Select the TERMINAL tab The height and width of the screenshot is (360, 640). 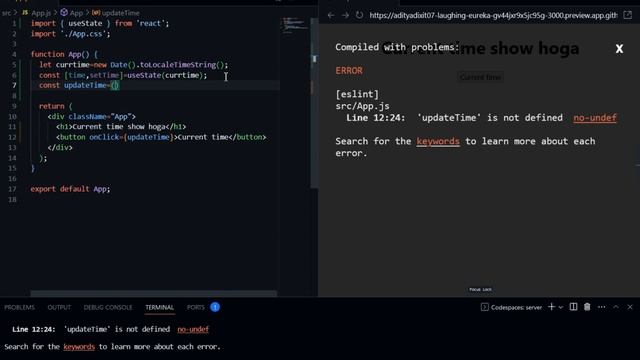[x=160, y=307]
